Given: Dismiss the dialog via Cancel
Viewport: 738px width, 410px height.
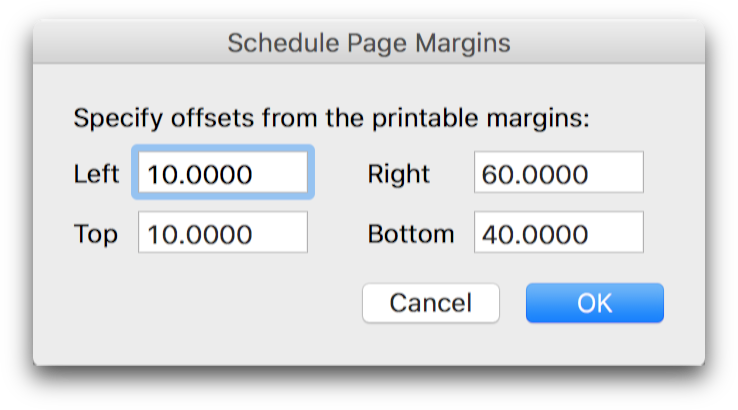Looking at the screenshot, I should click(x=430, y=303).
